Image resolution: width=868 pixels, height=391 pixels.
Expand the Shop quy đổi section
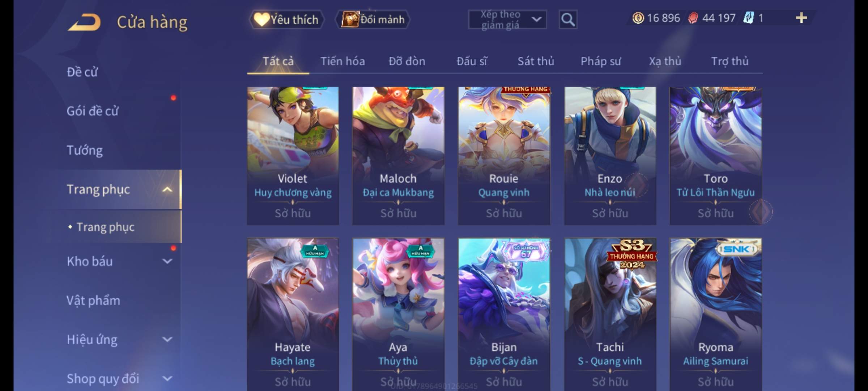167,378
